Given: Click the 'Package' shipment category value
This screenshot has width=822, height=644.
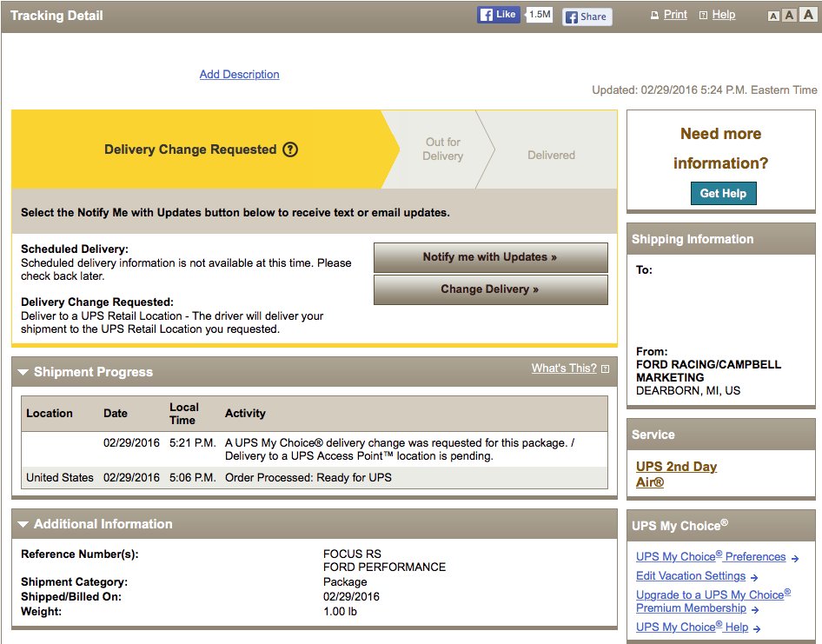Looking at the screenshot, I should click(x=345, y=582).
